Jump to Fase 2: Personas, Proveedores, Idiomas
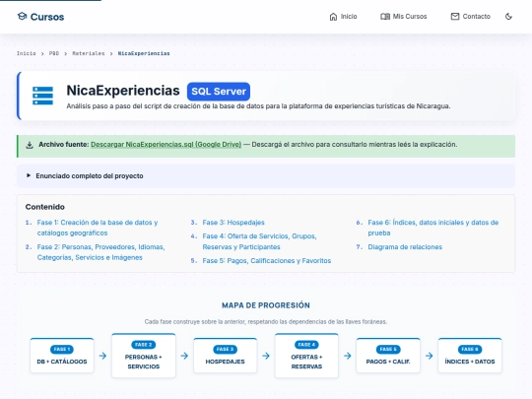 (100, 252)
